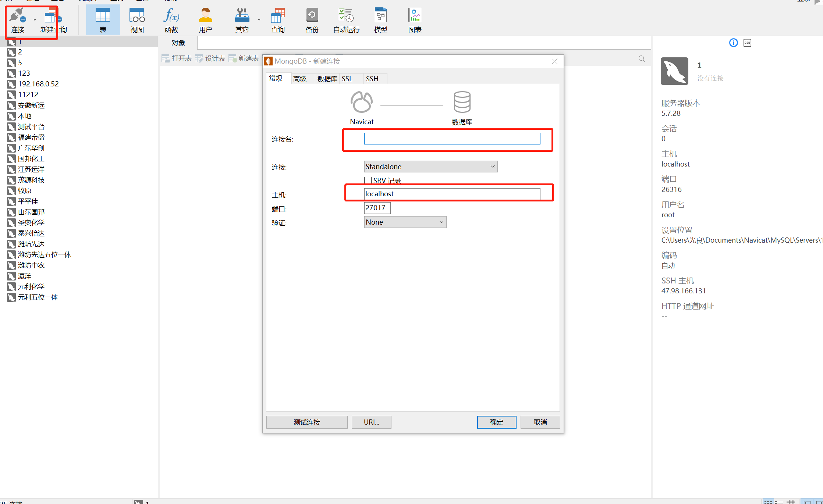Click the search magnifier in the object toolbar
The width and height of the screenshot is (823, 504).
(x=642, y=59)
